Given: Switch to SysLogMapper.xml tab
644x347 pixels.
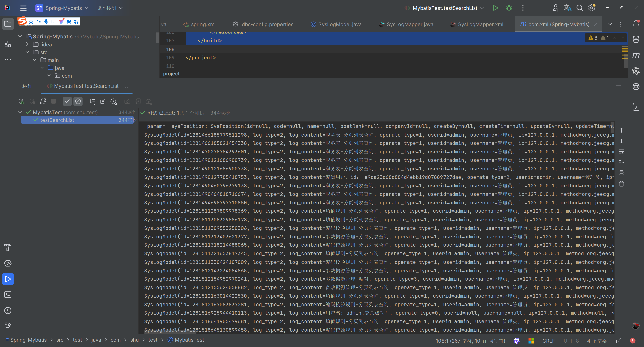Looking at the screenshot, I should 480,24.
